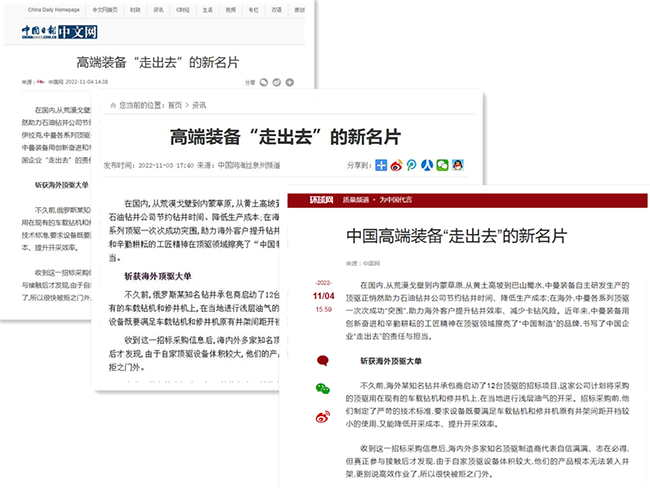Screen dimensions: 650x491
Task: Click Weibo icon in Huanqiu article sidebar
Action: tap(322, 416)
